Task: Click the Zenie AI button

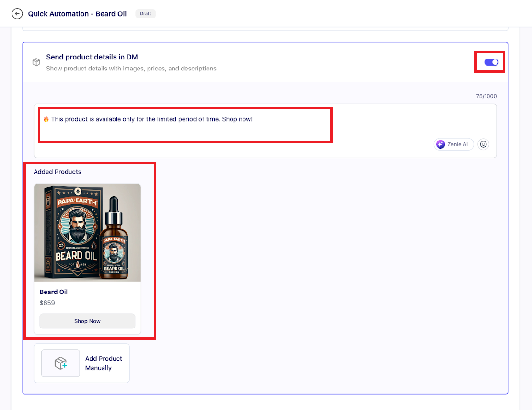Action: point(453,144)
